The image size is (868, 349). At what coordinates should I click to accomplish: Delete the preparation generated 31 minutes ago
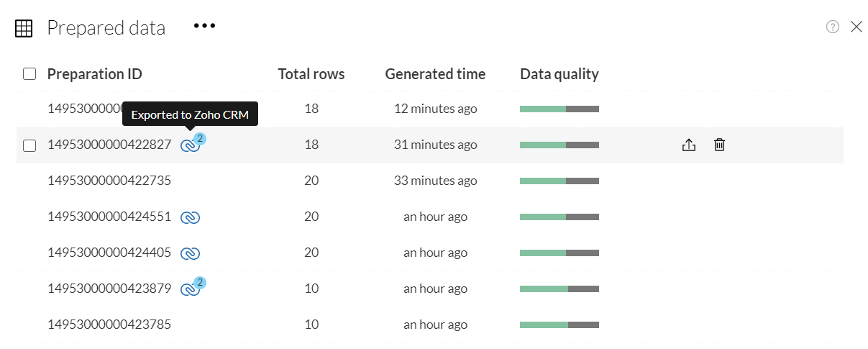(719, 145)
